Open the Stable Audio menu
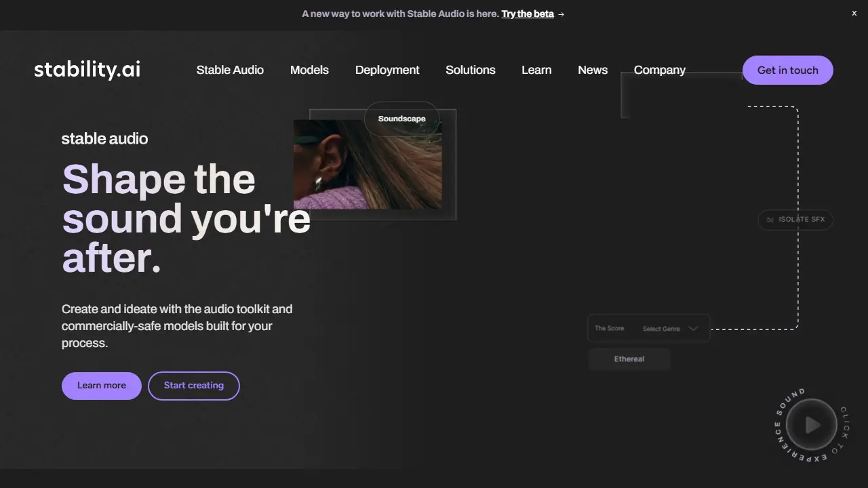Screen dimensions: 868x488 [x=230, y=70]
